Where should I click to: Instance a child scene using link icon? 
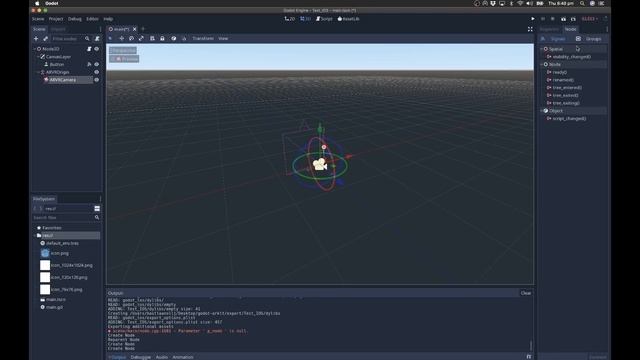tap(46, 39)
